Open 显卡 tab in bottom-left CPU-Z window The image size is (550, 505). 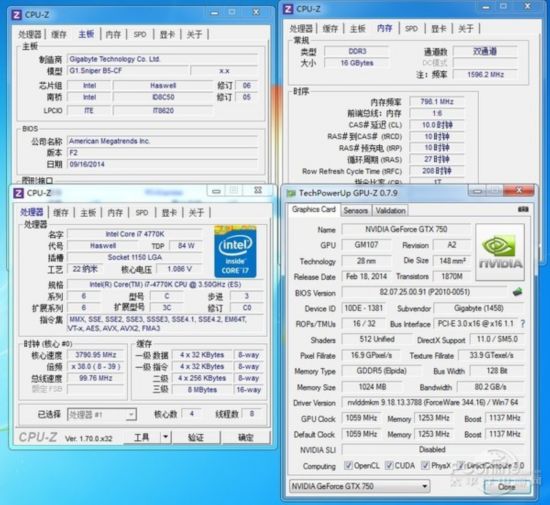pyautogui.click(x=169, y=212)
